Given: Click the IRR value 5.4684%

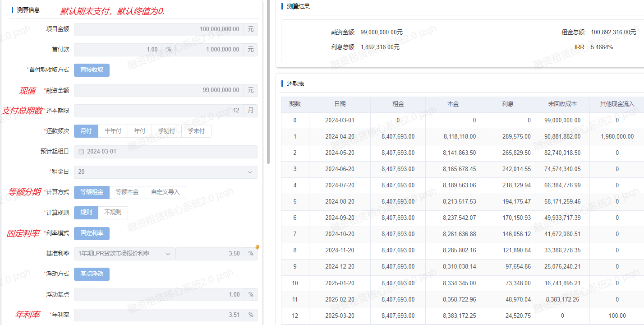Looking at the screenshot, I should [602, 47].
